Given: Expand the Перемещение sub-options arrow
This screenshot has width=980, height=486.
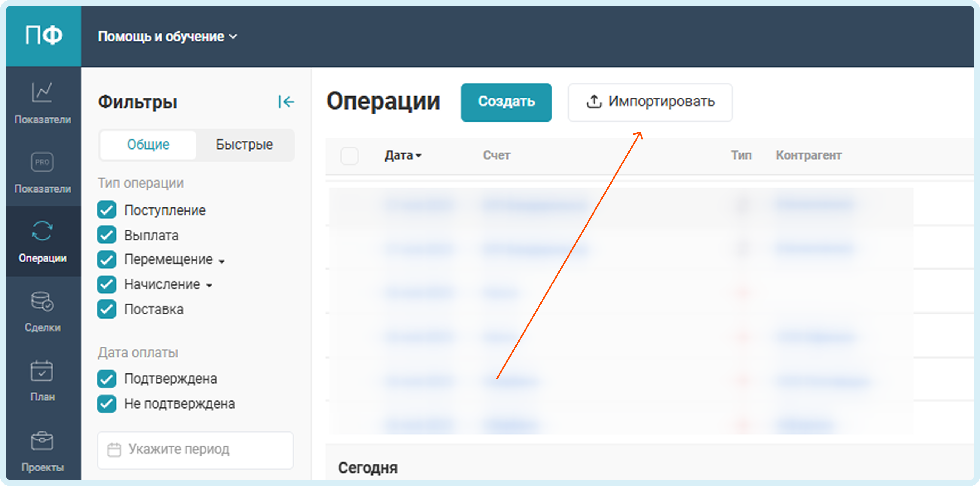Looking at the screenshot, I should (x=222, y=261).
